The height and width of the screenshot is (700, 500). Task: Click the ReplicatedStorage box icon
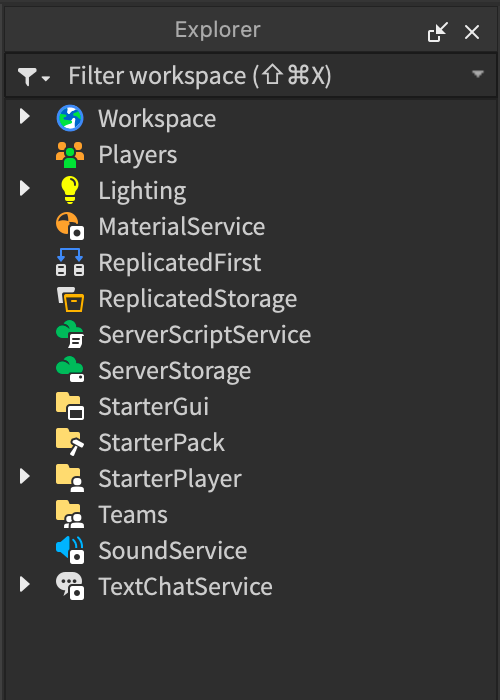(70, 299)
